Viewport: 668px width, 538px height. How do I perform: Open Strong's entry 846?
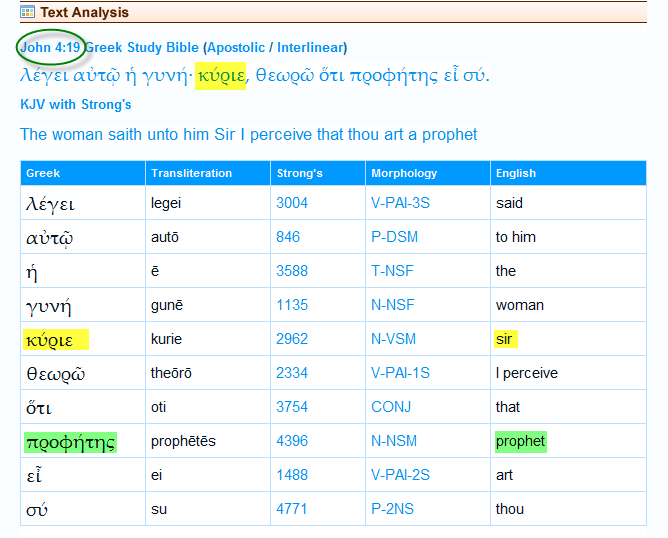pos(288,237)
